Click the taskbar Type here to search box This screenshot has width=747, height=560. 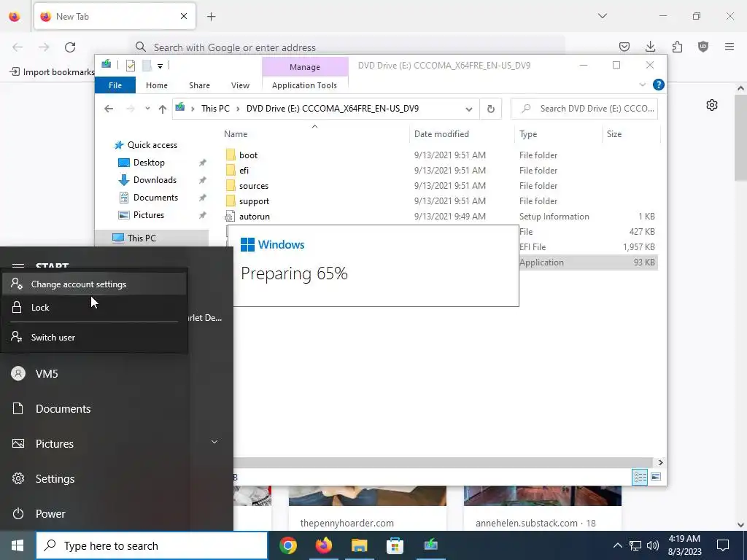[152, 545]
